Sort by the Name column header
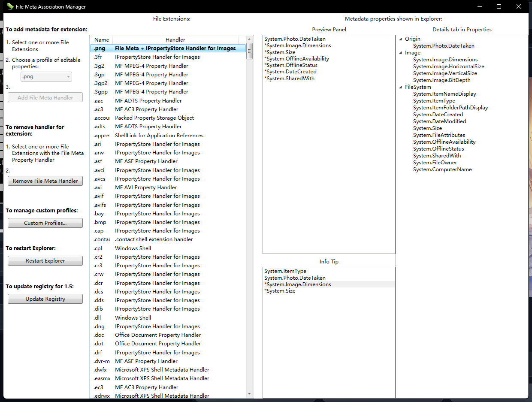 (102, 40)
